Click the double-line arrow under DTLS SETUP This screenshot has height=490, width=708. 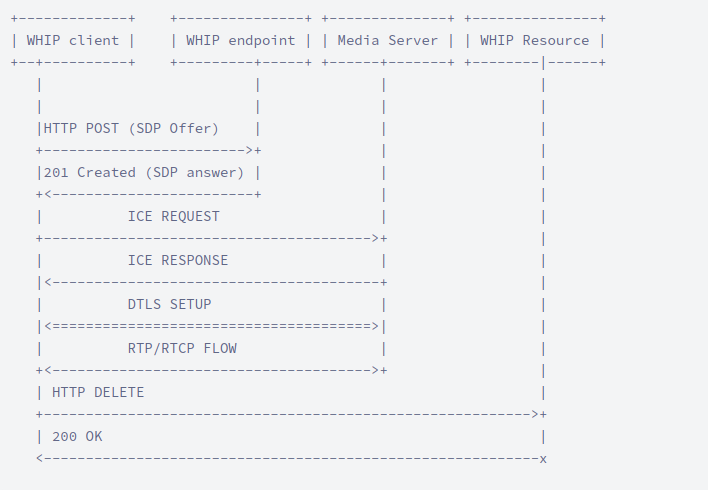coord(210,326)
